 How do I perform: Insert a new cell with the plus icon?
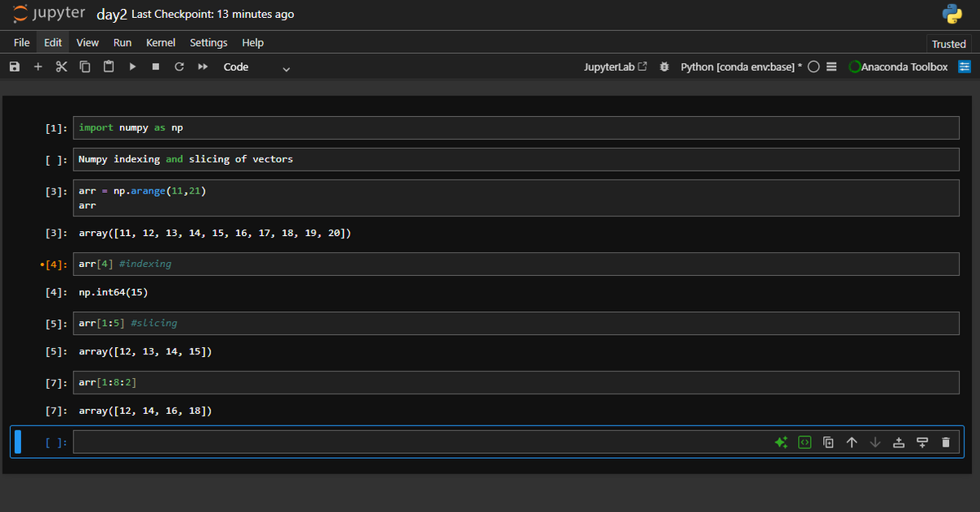pyautogui.click(x=38, y=67)
